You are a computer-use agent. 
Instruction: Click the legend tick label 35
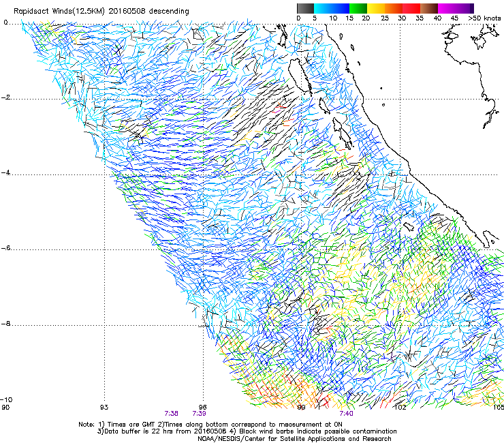(420, 18)
